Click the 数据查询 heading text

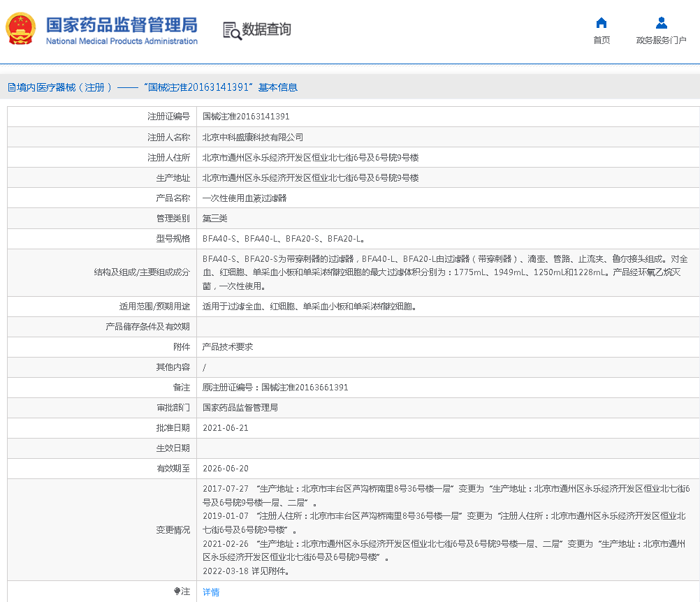[x=266, y=30]
